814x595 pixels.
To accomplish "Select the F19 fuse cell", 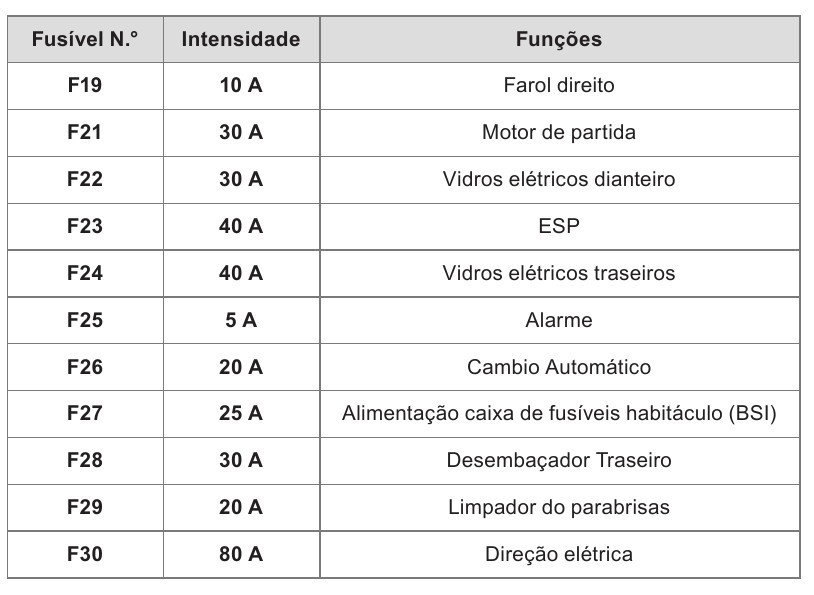I will (85, 86).
